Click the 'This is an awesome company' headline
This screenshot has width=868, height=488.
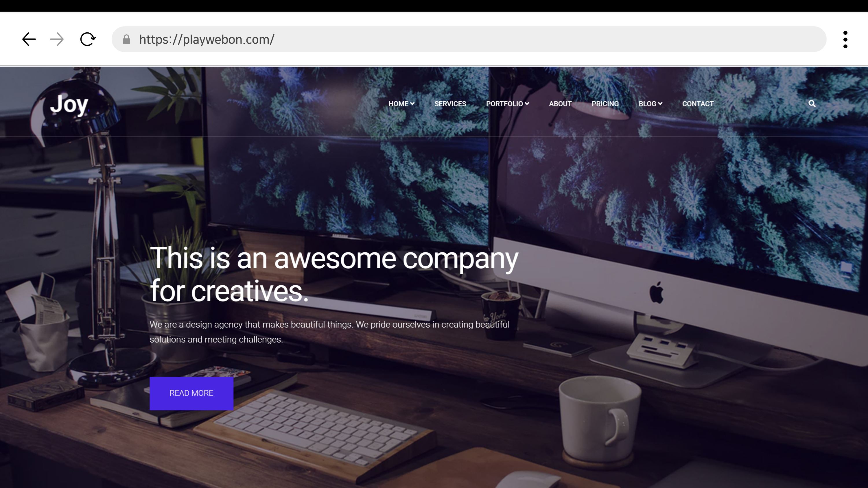[333, 273]
